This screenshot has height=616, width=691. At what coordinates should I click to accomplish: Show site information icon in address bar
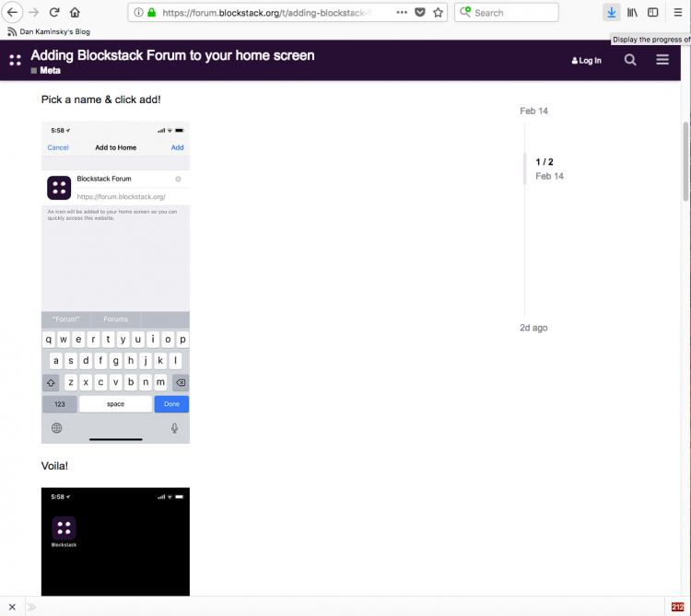pos(138,12)
